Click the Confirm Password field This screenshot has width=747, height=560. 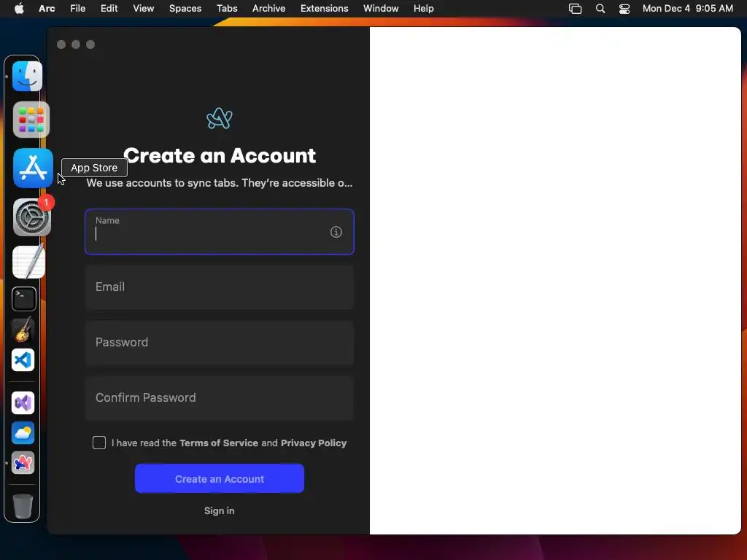point(219,398)
